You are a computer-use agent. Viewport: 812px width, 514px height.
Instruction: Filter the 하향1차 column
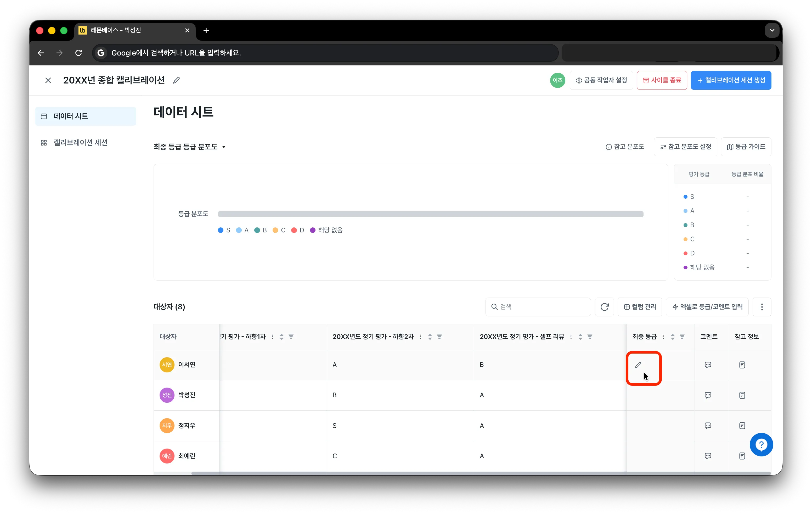(x=291, y=337)
